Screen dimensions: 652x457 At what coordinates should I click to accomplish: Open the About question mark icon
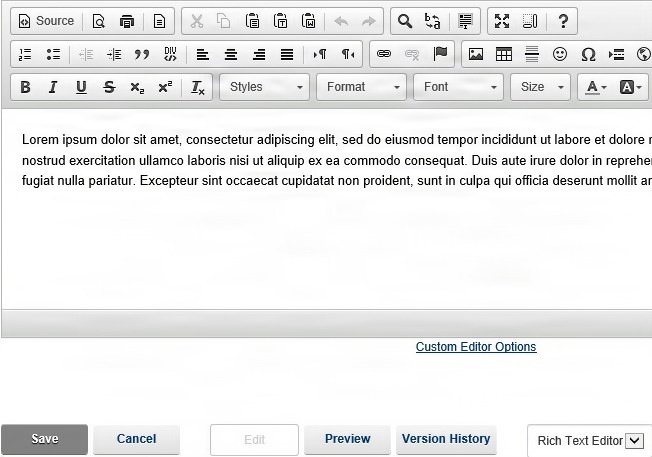pyautogui.click(x=563, y=21)
